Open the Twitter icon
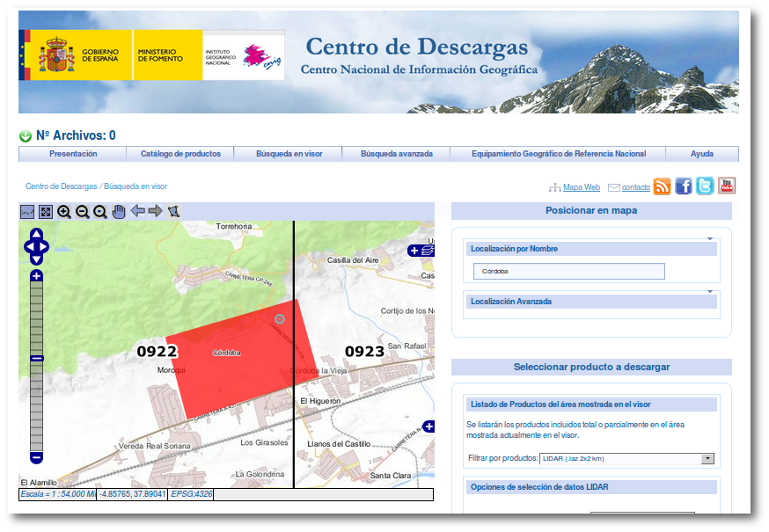 click(x=705, y=186)
